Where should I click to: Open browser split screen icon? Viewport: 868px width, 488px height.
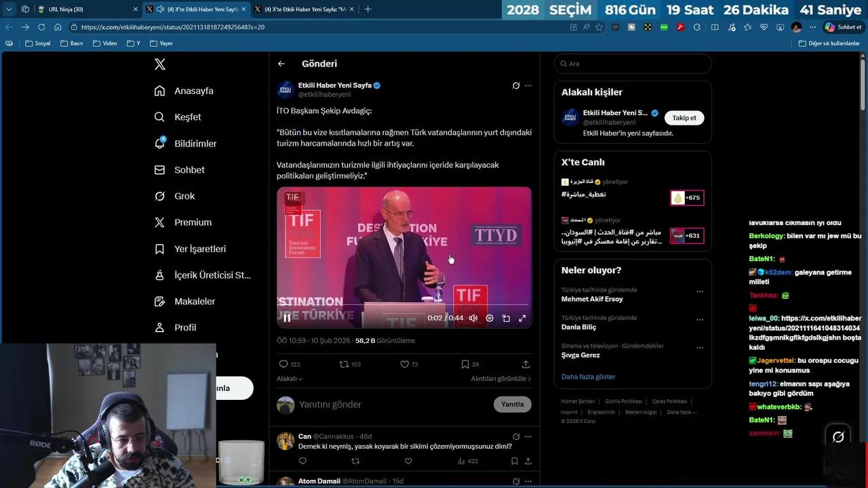coord(715,27)
